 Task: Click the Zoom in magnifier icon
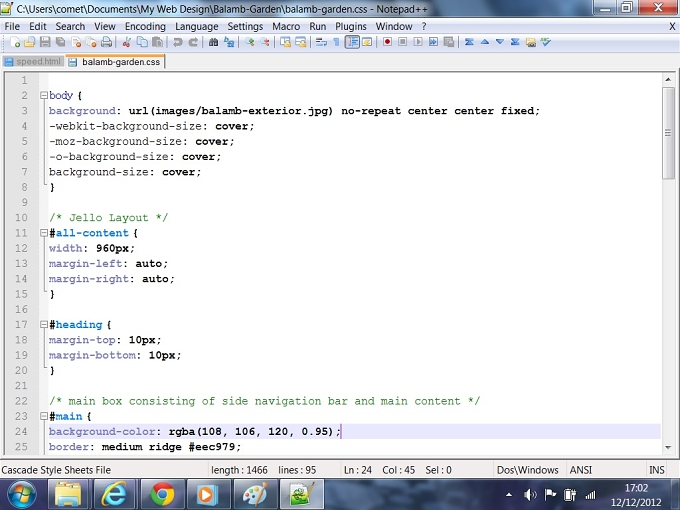point(249,42)
